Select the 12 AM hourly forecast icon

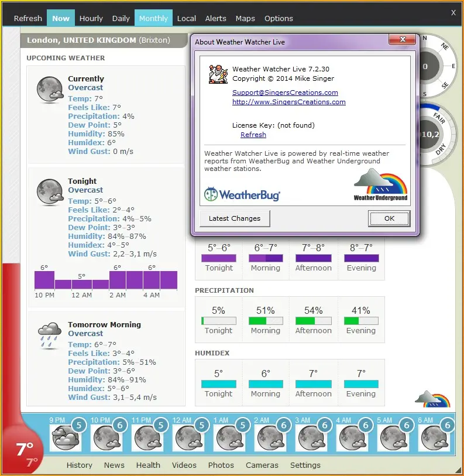pos(188,438)
